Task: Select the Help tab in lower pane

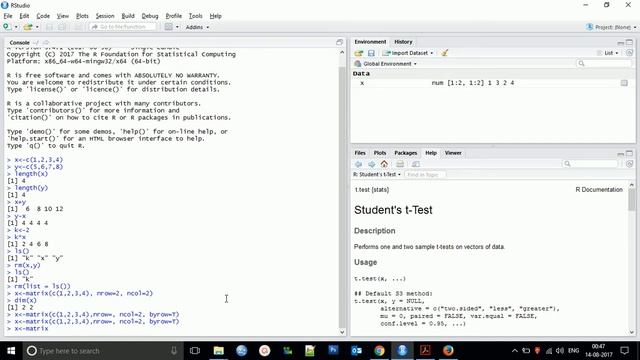Action: tap(431, 153)
